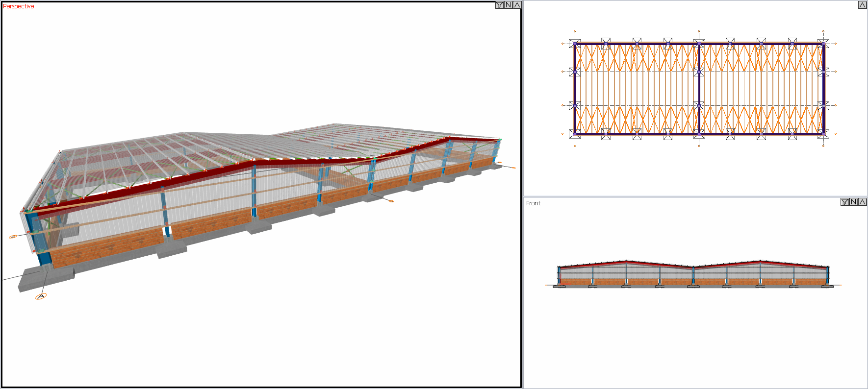
Task: Click the N icon in Perspective viewport
Action: pos(509,5)
